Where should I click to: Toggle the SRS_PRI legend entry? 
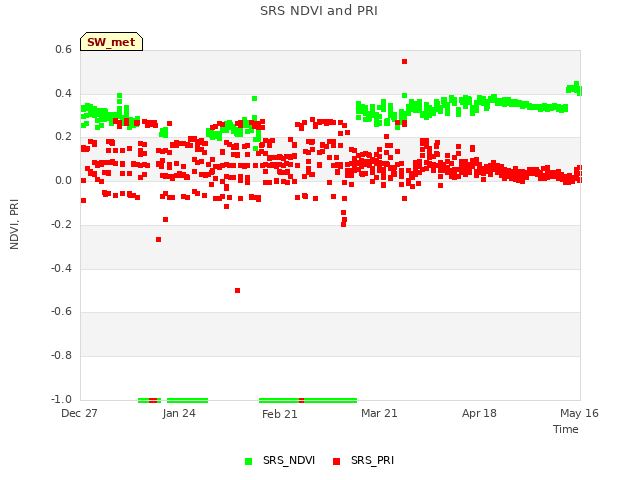pyautogui.click(x=363, y=460)
